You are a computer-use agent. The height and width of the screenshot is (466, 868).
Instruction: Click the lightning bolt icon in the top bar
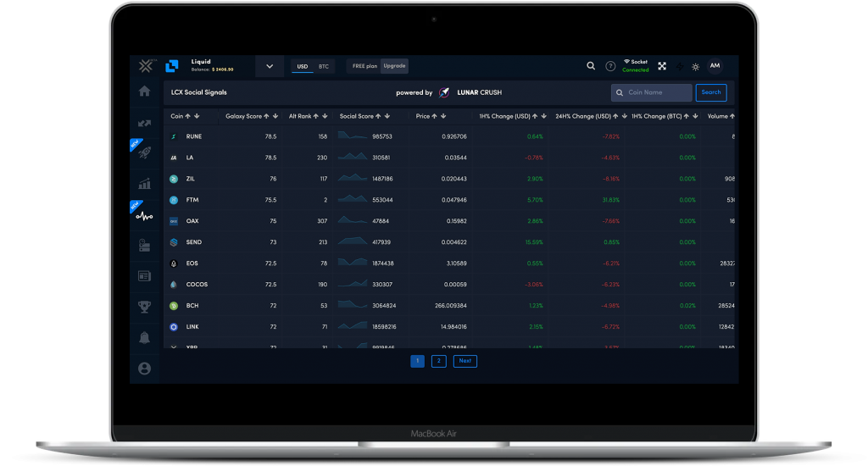pos(680,66)
